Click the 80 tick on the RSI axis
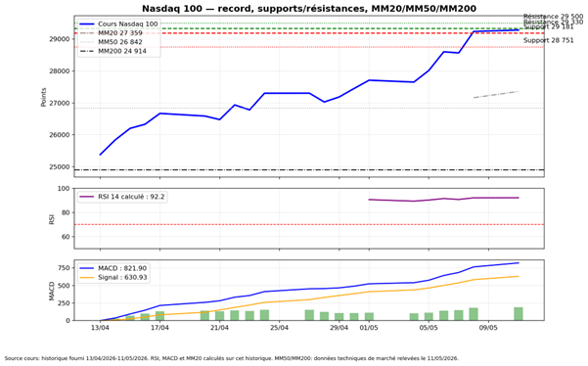The image size is (588, 366). point(67,212)
